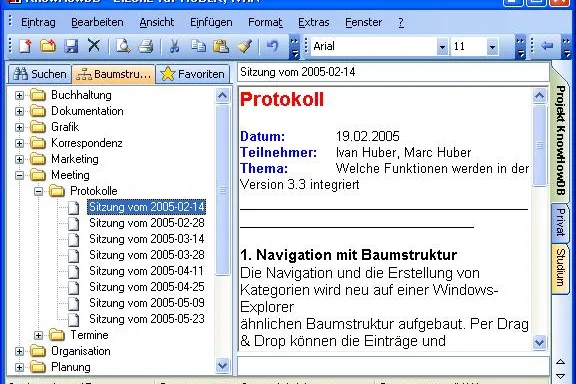Select entry Sitzung vom 2005-03-28
Screen dimensions: 576x384
tap(147, 255)
